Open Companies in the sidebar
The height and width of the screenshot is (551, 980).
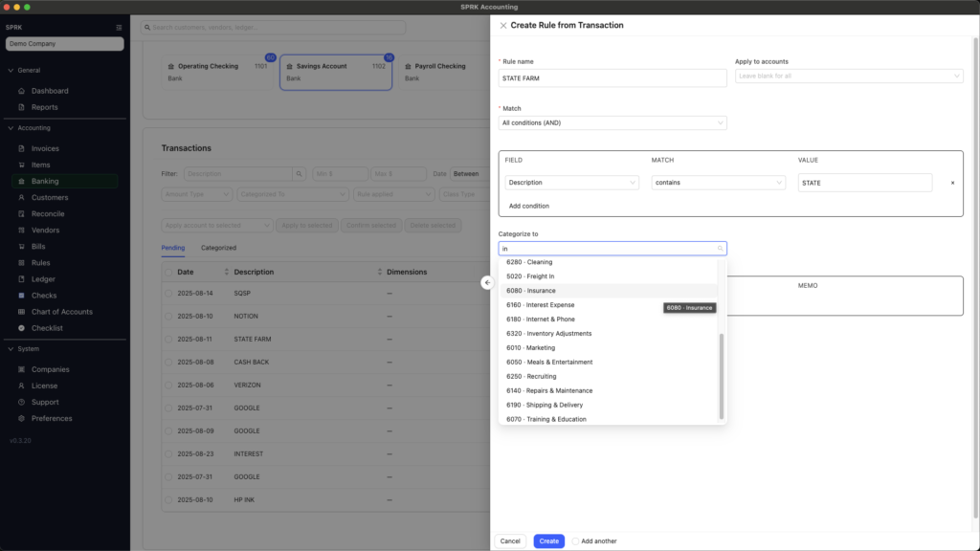point(50,369)
